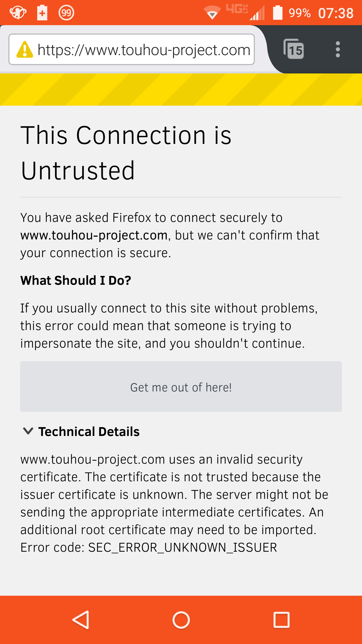Tap the battery plus status icon
The width and height of the screenshot is (362, 644).
coord(42,13)
